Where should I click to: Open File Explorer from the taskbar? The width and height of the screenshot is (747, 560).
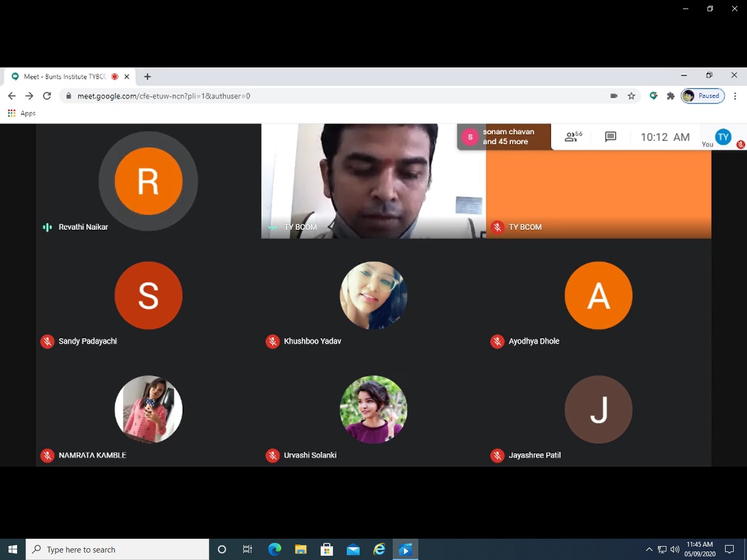point(300,549)
